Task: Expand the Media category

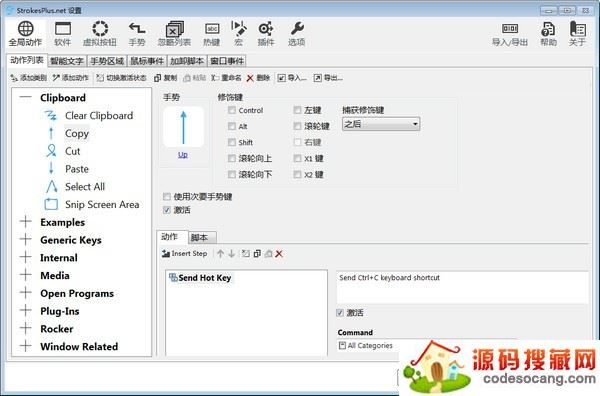Action: click(26, 275)
